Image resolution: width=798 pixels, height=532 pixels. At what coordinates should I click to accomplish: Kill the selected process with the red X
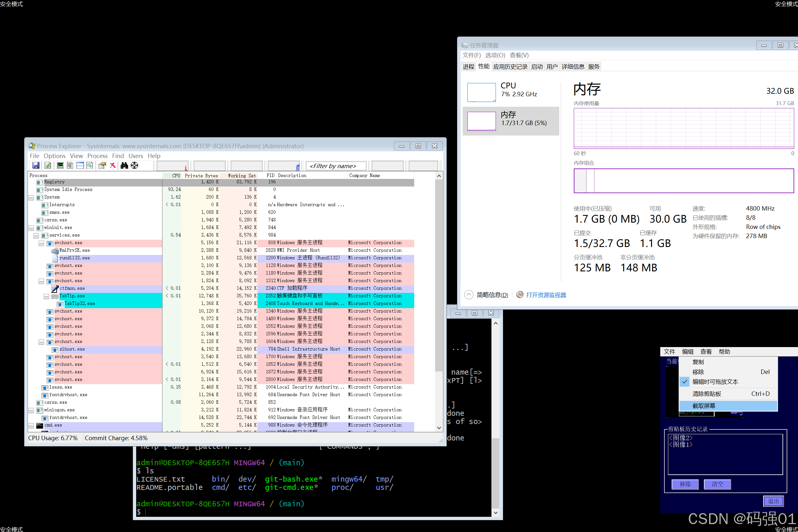tap(113, 166)
